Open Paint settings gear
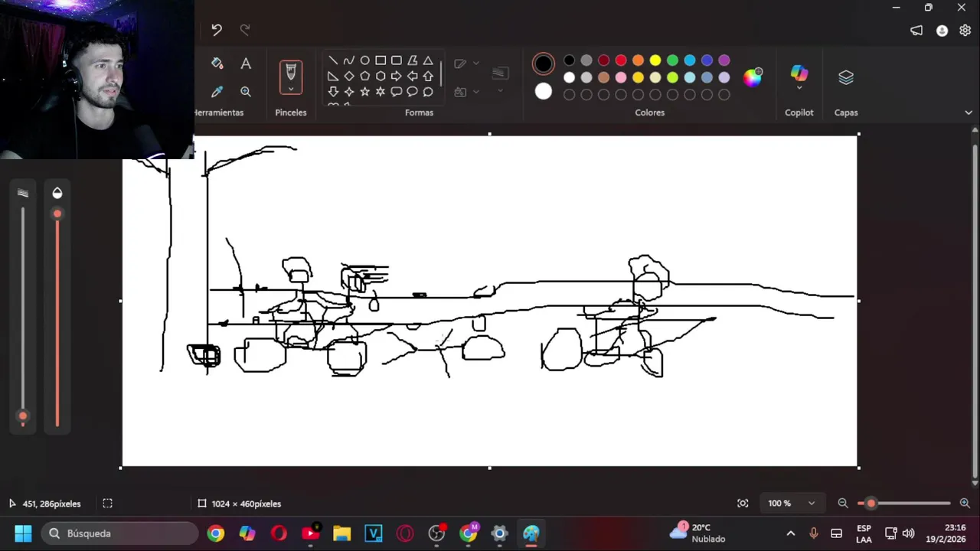980x551 pixels. 965,31
